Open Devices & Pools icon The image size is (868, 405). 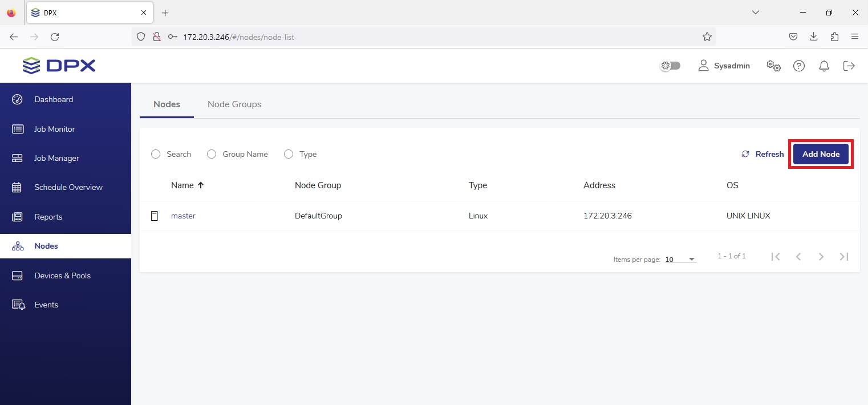pos(17,276)
